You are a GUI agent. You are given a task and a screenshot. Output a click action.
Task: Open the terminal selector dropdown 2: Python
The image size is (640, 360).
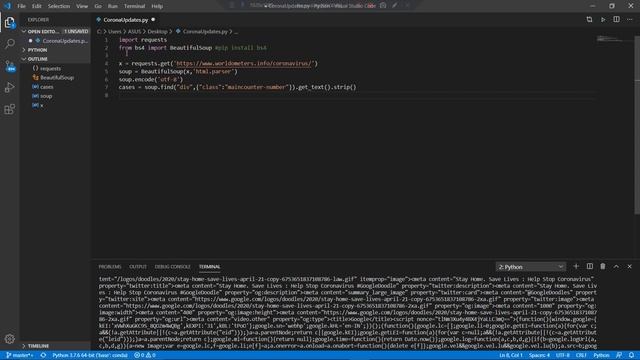[x=531, y=267]
